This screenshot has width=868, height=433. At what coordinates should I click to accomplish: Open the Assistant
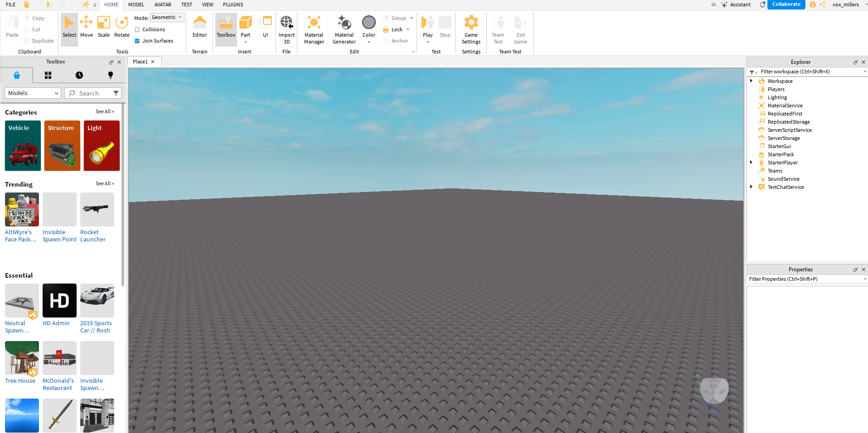(736, 5)
